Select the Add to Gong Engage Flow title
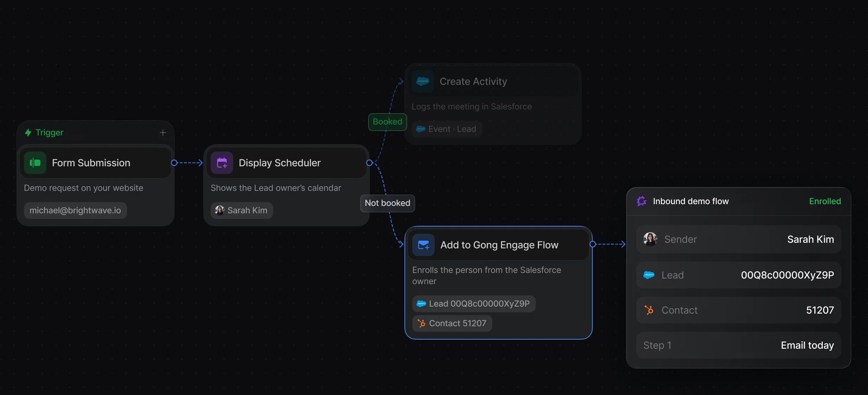 click(499, 245)
